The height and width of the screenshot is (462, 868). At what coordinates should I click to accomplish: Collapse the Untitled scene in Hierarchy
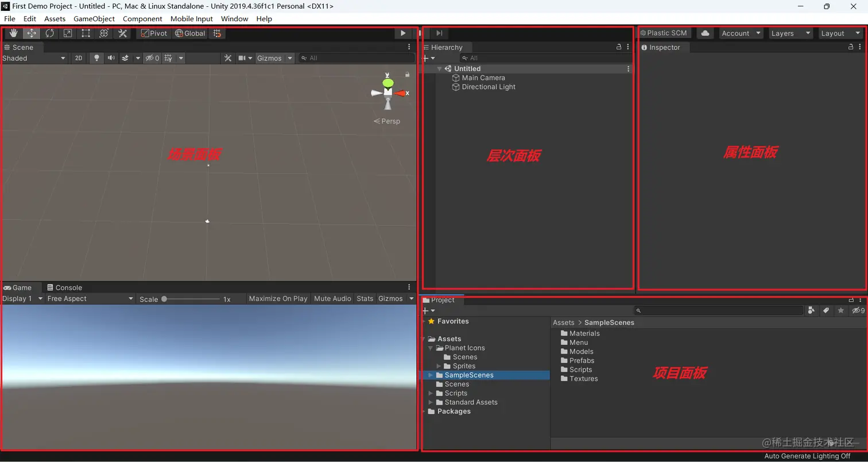coord(439,69)
